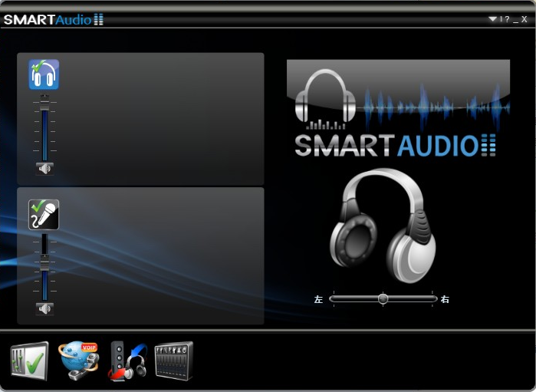
Task: Click the 左 (left) balance label
Action: (318, 299)
